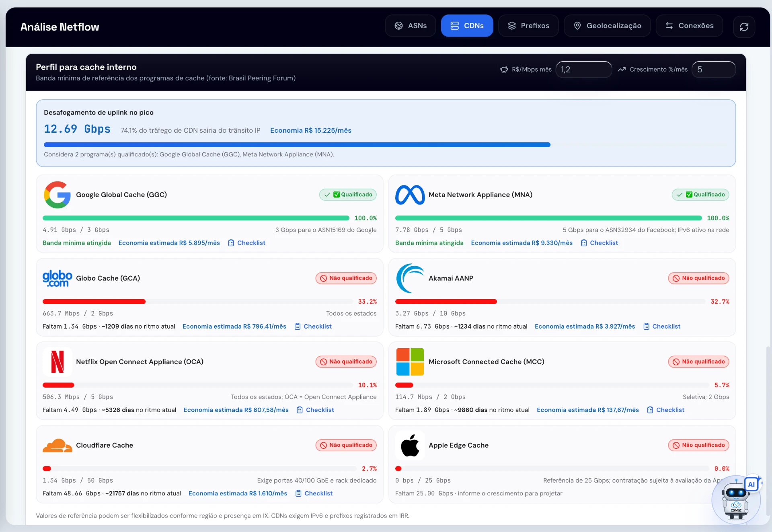Image resolution: width=772 pixels, height=532 pixels.
Task: Select the CDNs tab
Action: 467,26
